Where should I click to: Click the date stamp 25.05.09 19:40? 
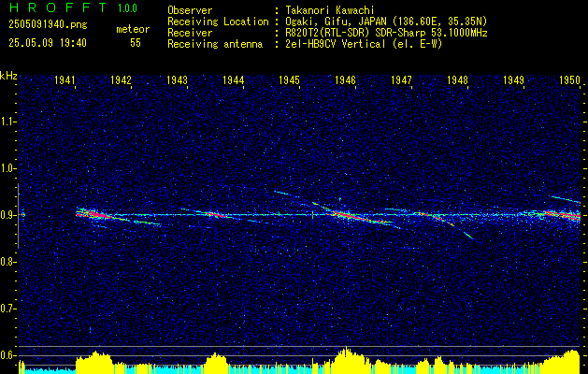(48, 43)
